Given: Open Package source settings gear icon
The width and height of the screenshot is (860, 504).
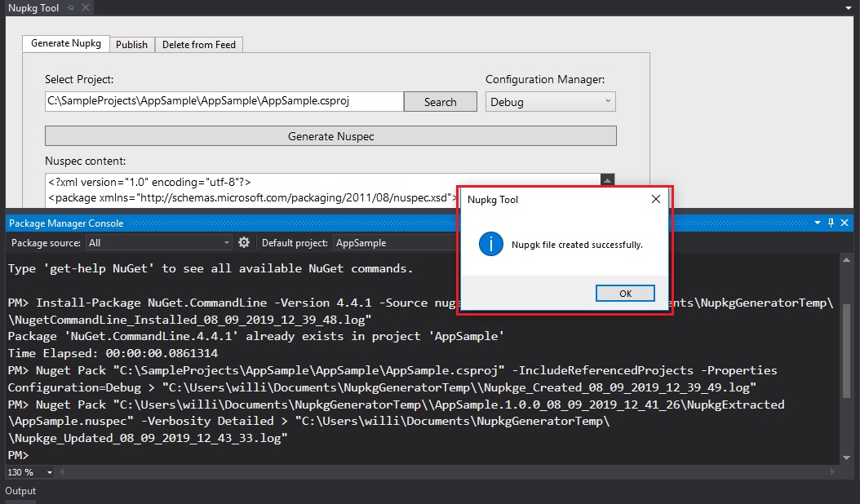Looking at the screenshot, I should click(242, 242).
